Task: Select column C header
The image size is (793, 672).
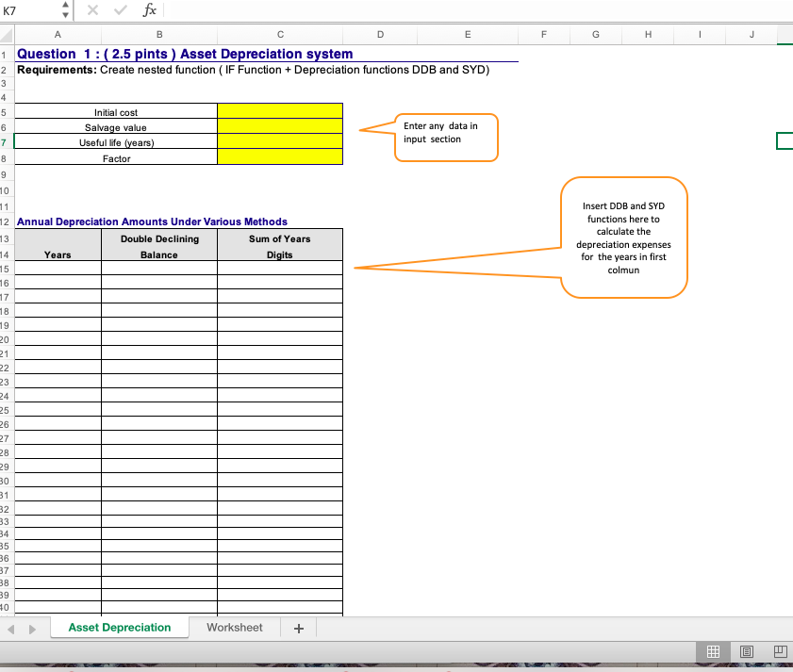Action: point(280,34)
